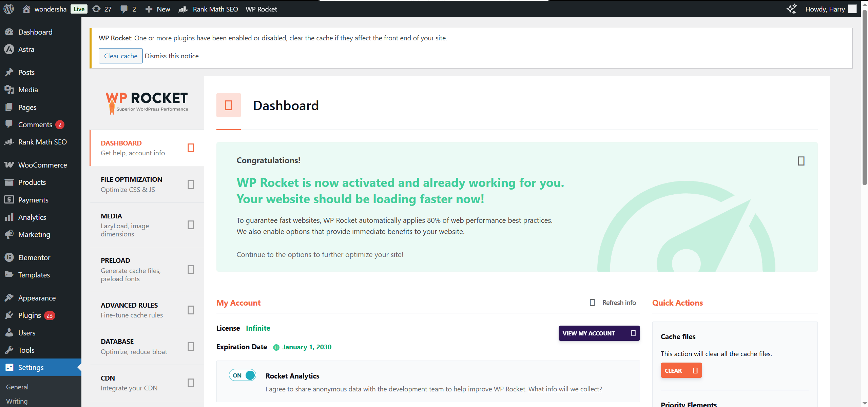Screen dimensions: 868x407
Task: Open Elementor in the admin sidebar
Action: coord(34,257)
